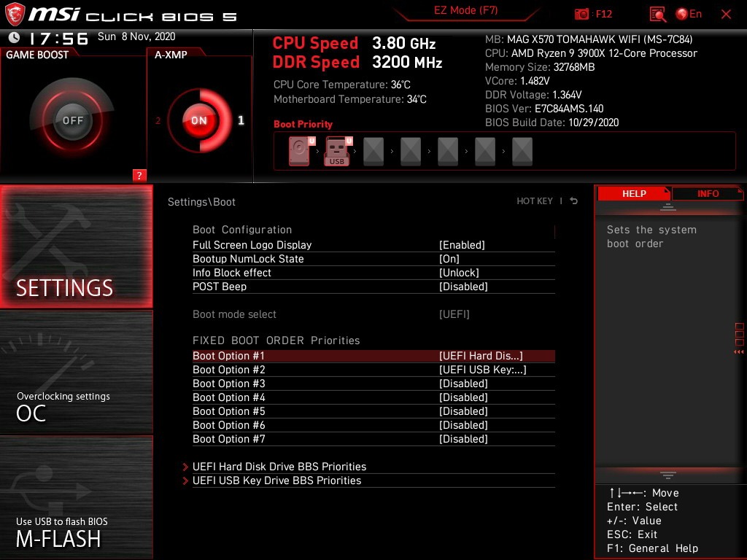Image resolution: width=747 pixels, height=560 pixels.
Task: Select Boot Option #6 row
Action: tap(373, 425)
